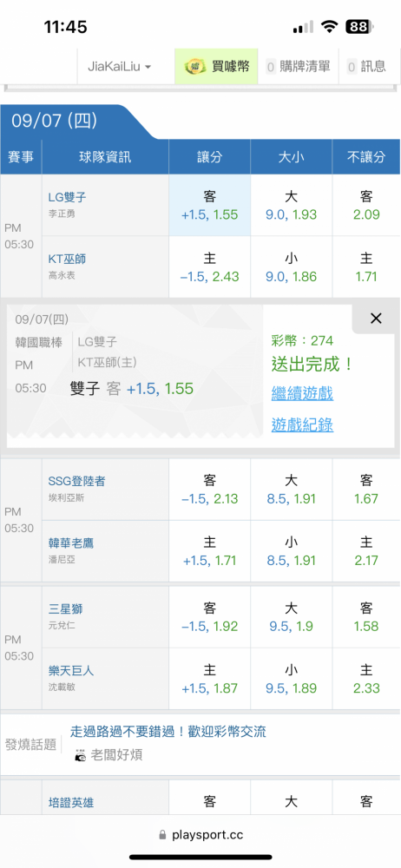Open 韓華老鷹 team info
The width and height of the screenshot is (401, 868).
[71, 543]
